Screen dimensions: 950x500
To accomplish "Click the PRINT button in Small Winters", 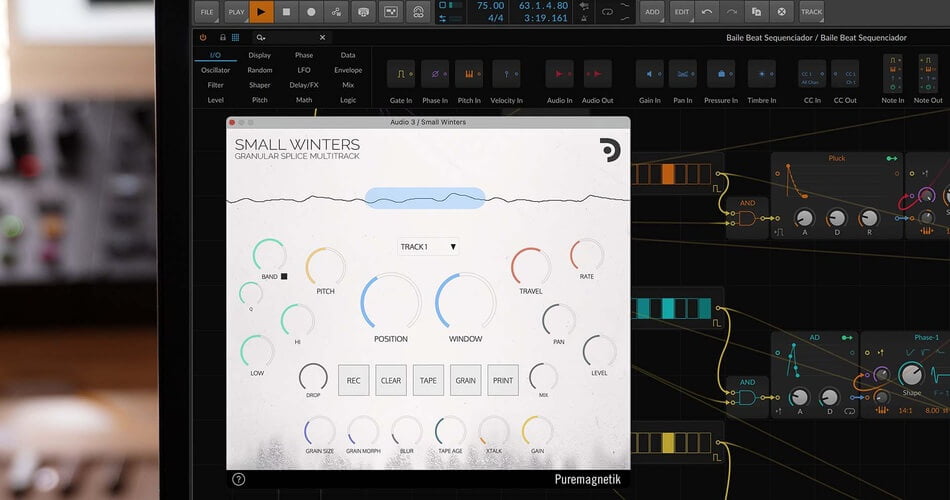I will (503, 381).
